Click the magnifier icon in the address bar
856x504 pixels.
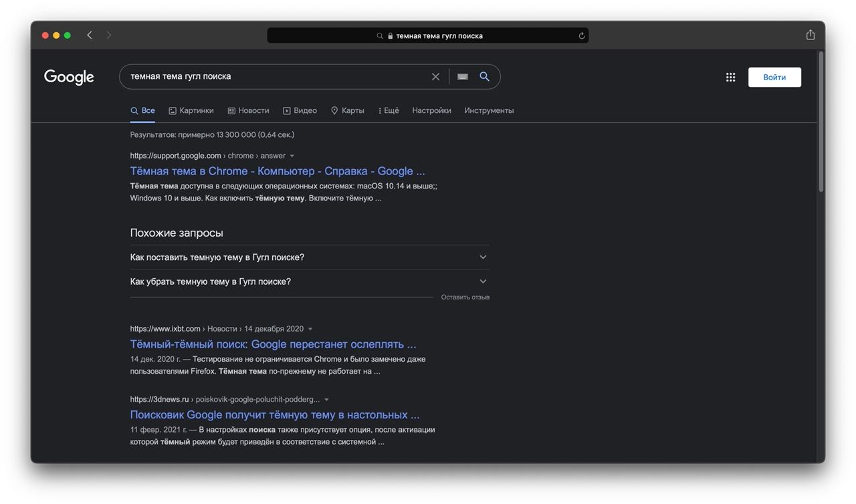click(x=380, y=36)
